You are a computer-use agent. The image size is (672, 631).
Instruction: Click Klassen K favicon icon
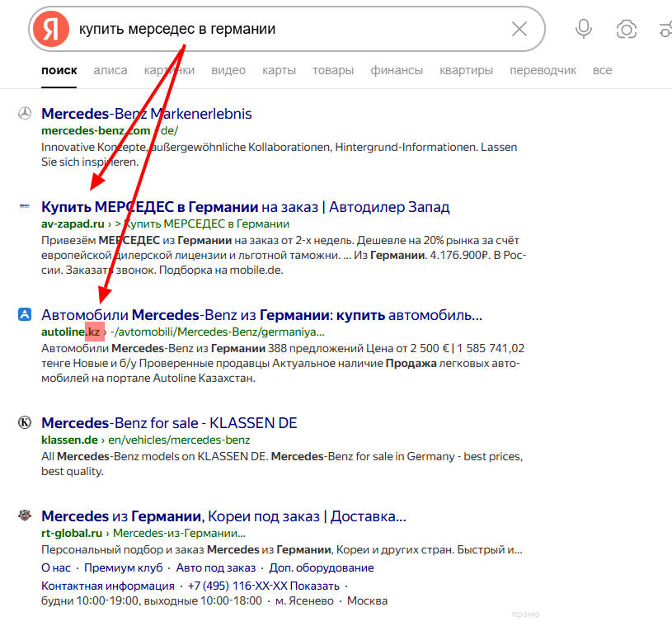pyautogui.click(x=25, y=423)
